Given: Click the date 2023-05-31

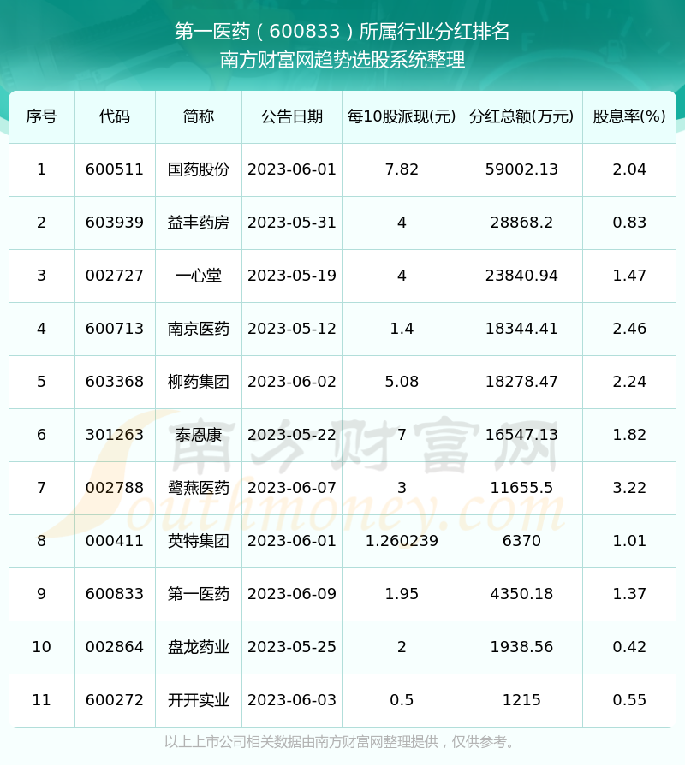Looking at the screenshot, I should (292, 223).
